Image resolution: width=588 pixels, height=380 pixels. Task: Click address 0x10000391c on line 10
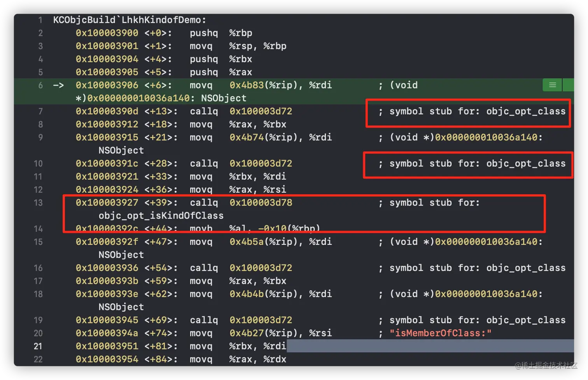(107, 163)
